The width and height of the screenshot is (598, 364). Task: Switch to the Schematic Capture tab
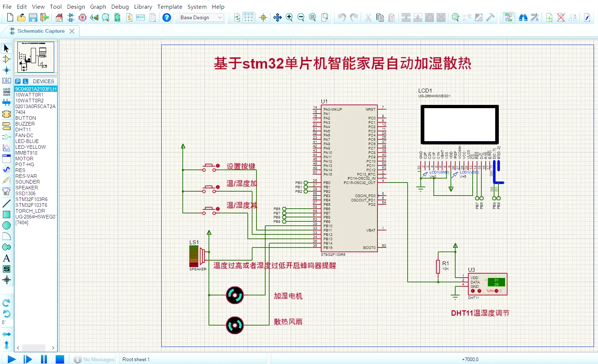pyautogui.click(x=41, y=31)
